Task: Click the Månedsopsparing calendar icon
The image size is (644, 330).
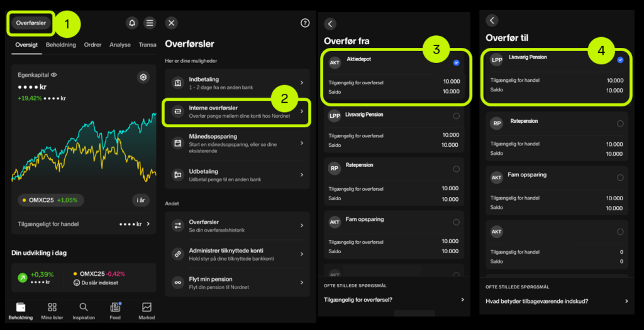Action: [178, 143]
